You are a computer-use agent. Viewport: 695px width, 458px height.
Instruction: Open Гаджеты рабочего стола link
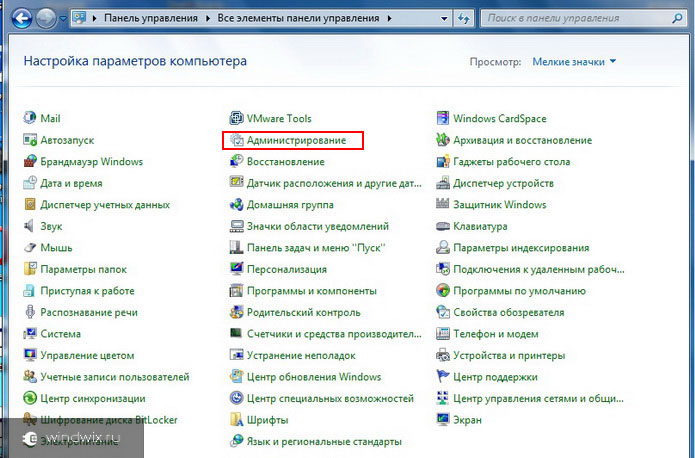pos(511,162)
